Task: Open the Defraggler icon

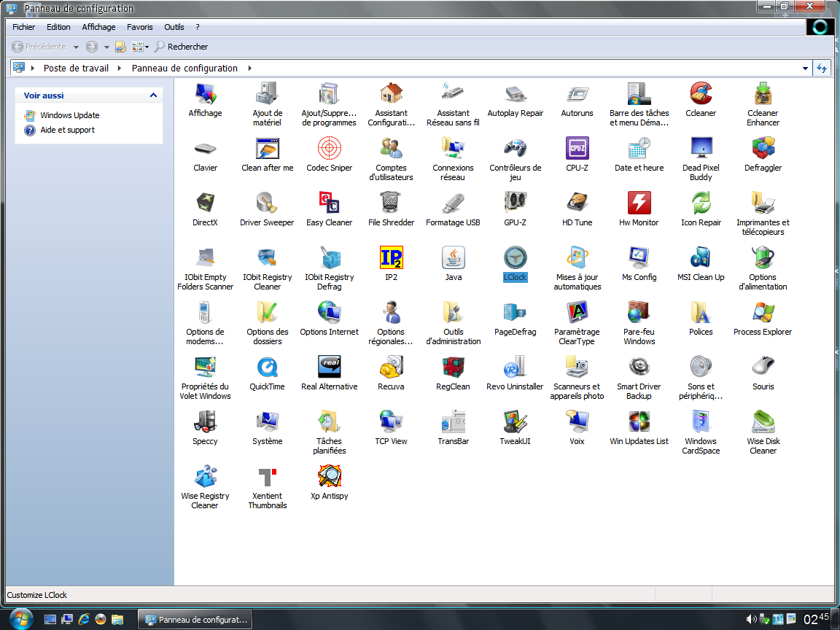Action: (x=763, y=149)
